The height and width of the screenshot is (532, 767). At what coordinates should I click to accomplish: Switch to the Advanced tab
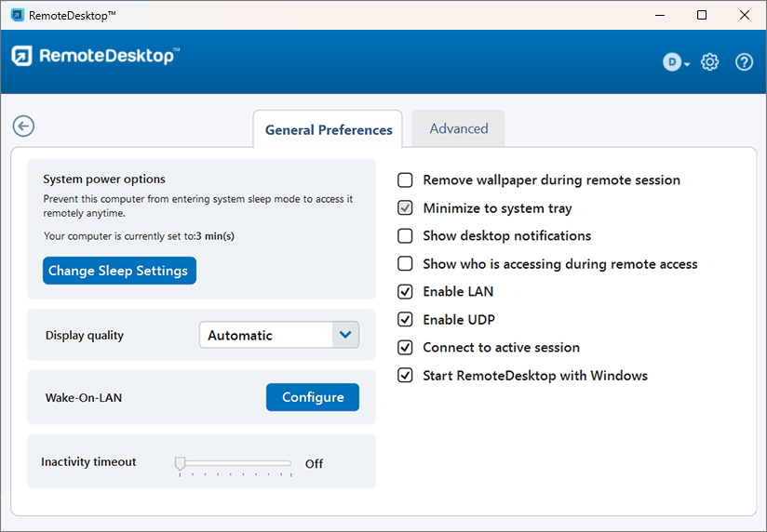pos(458,129)
